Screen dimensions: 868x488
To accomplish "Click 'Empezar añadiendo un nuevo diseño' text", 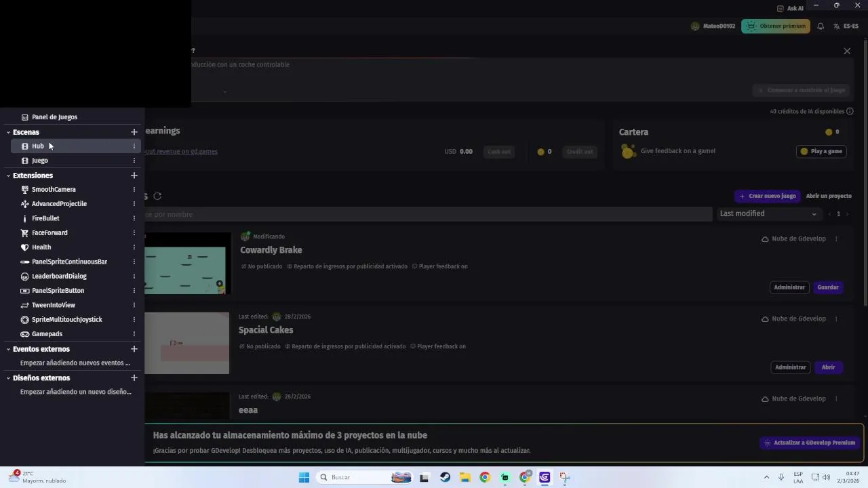I will [76, 392].
